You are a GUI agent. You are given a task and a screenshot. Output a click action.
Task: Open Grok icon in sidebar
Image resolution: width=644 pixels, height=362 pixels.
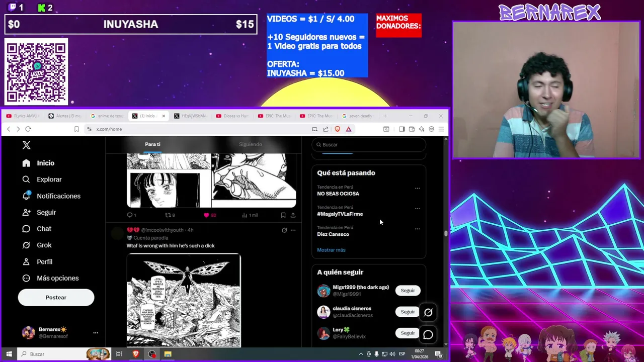(26, 245)
